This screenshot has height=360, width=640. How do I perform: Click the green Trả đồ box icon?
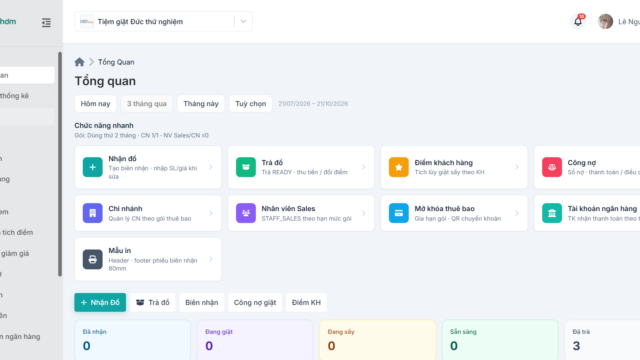click(x=246, y=167)
